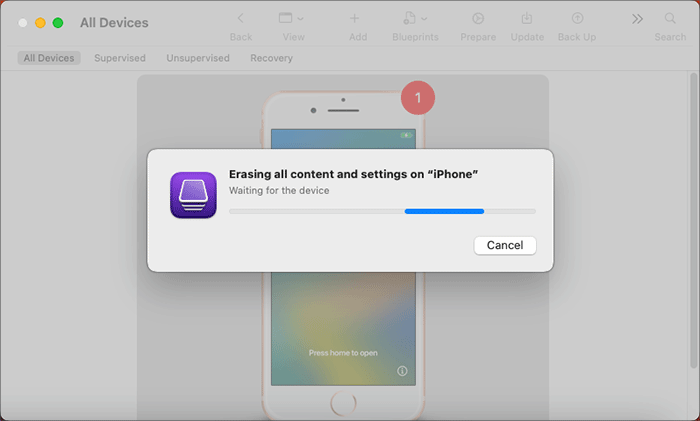Click the erase progress bar
This screenshot has width=700, height=421.
pos(382,212)
